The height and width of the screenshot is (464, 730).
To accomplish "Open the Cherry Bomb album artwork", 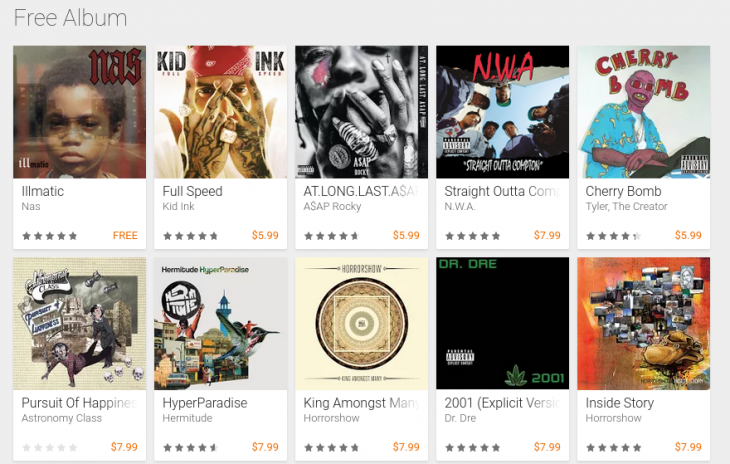I will pos(644,112).
